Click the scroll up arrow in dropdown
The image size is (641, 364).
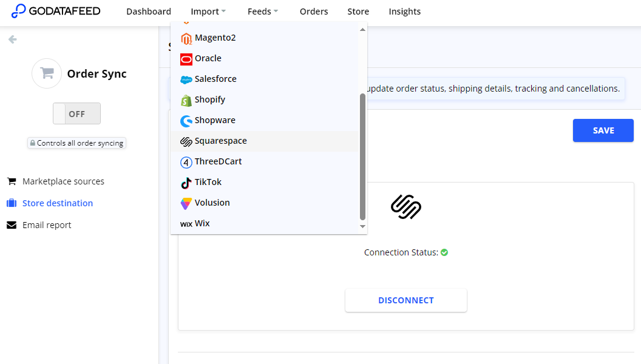click(362, 29)
